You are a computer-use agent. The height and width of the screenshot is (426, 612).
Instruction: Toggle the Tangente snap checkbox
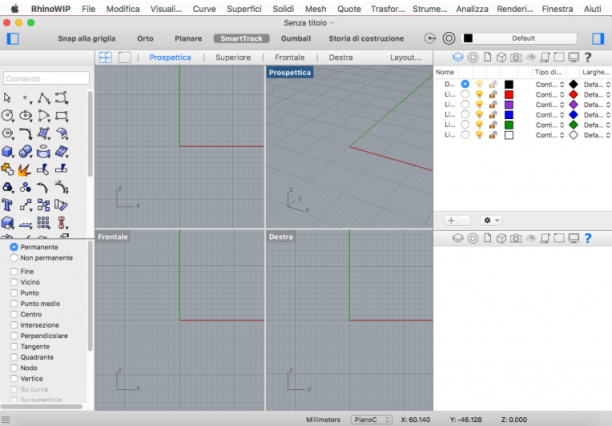tap(14, 346)
